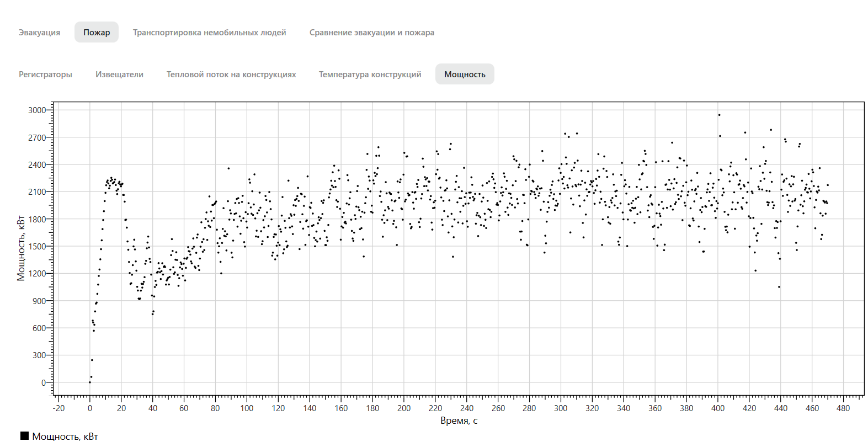Open Транспортировка немобильных людей tab

(x=210, y=33)
